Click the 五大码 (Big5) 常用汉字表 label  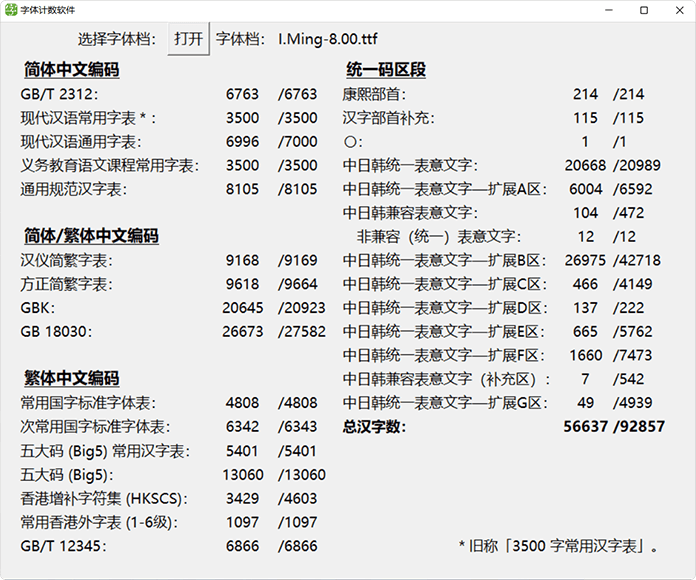click(x=105, y=451)
